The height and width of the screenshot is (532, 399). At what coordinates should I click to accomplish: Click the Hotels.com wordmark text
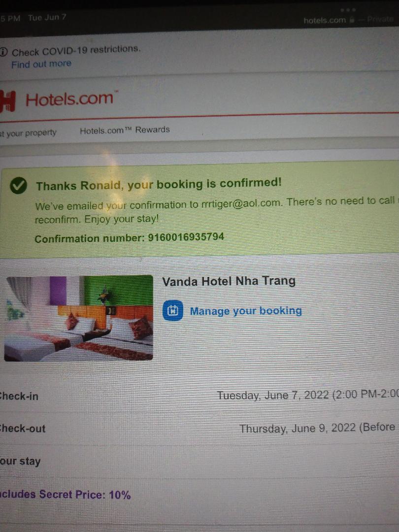click(x=69, y=99)
